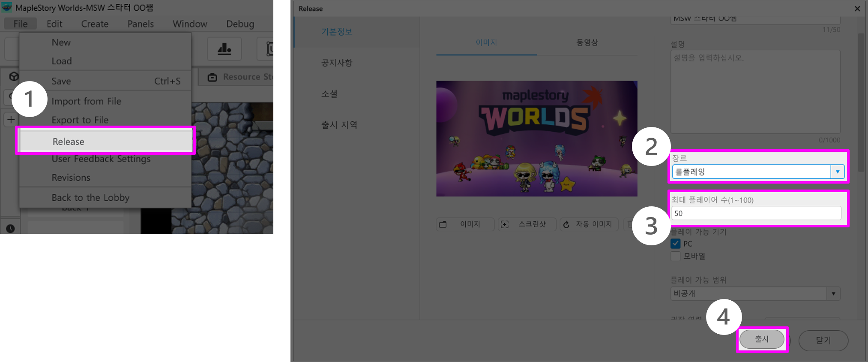Viewport: 868px width, 362px height.
Task: Click the capture icon on 스크린샷 button
Action: [505, 224]
